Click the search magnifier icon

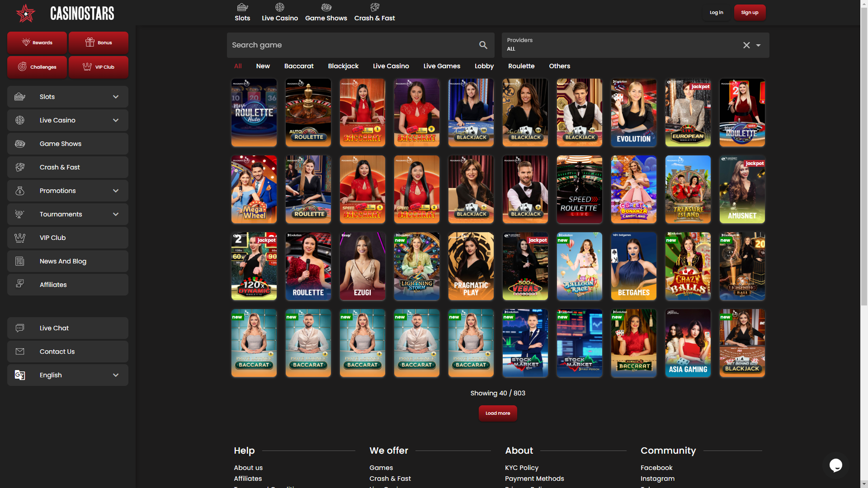[x=483, y=45]
